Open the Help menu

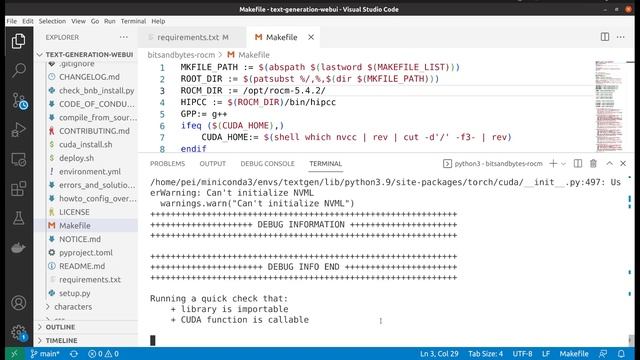tap(158, 21)
